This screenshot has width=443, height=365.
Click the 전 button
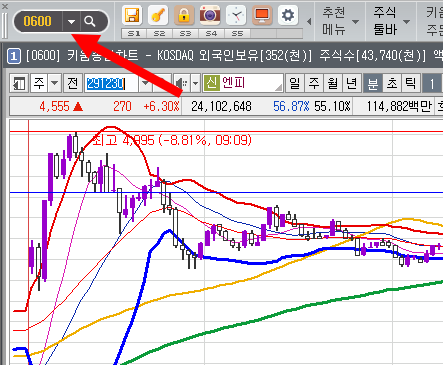73,83
